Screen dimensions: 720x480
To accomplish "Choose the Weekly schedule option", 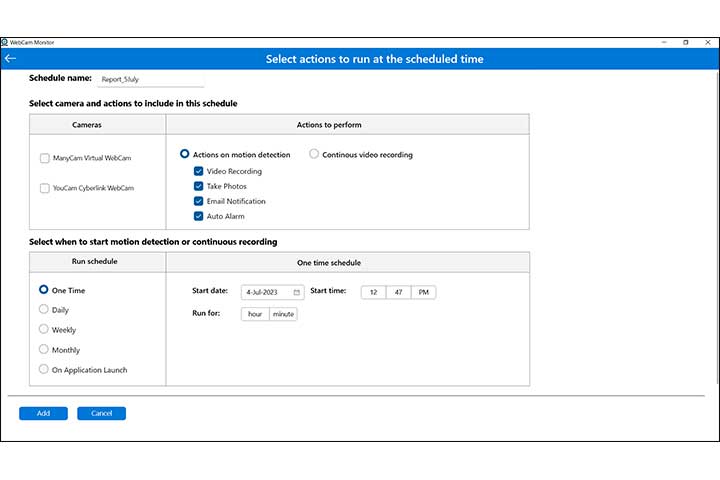I will pos(44,329).
